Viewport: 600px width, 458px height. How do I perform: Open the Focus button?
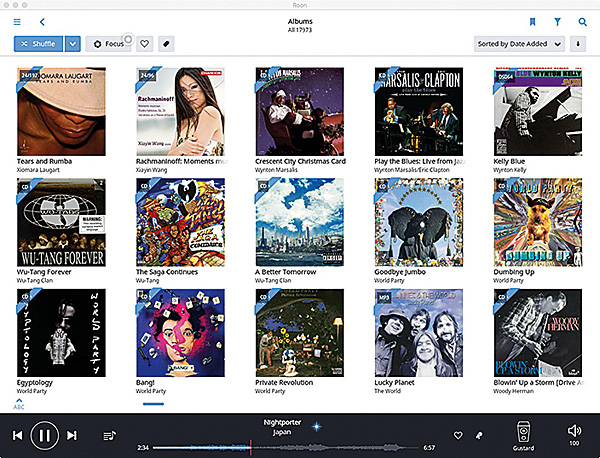(109, 44)
